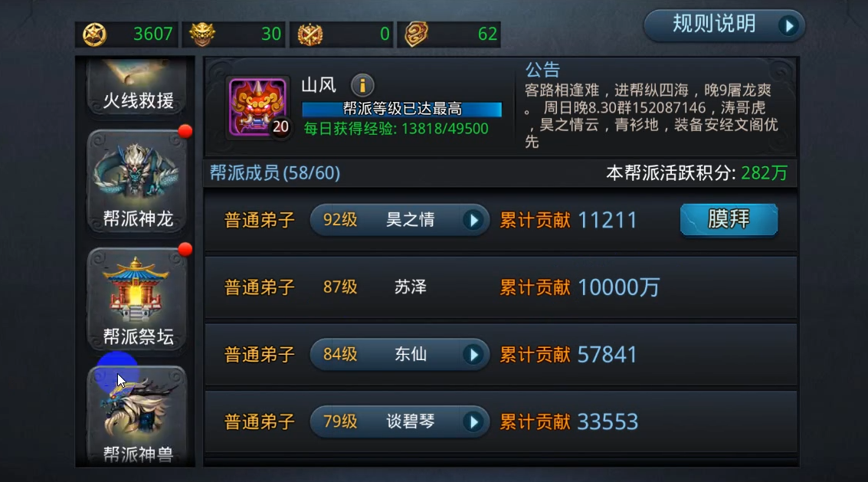Click the golden mask currency icon
Screen dimensions: 868x482
pyautogui.click(x=202, y=34)
